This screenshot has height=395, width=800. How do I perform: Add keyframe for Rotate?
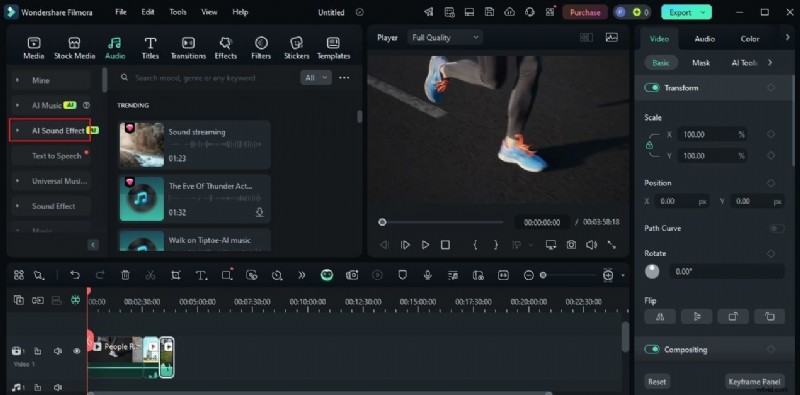tap(770, 253)
